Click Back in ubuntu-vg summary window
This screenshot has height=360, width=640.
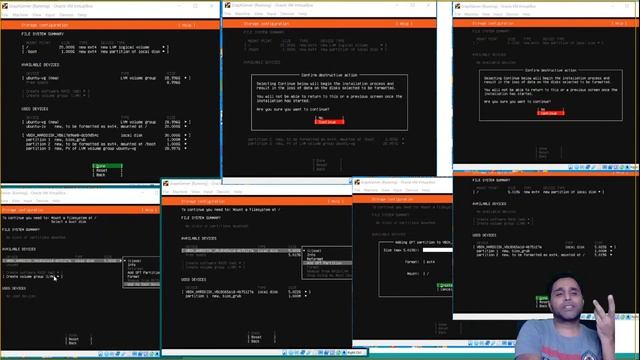(x=107, y=175)
